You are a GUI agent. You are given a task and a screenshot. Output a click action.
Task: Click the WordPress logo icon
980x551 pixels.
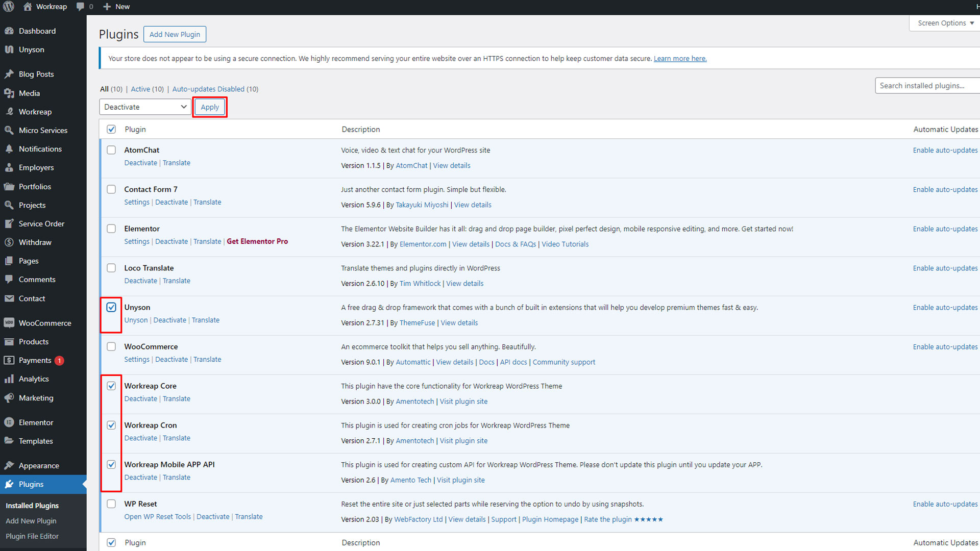pos(8,7)
